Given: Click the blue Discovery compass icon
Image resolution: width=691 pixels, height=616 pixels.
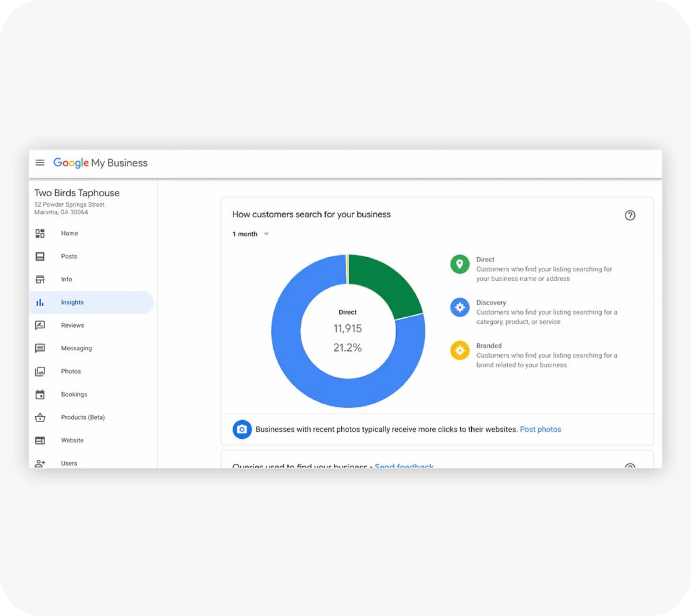Looking at the screenshot, I should coord(460,308).
